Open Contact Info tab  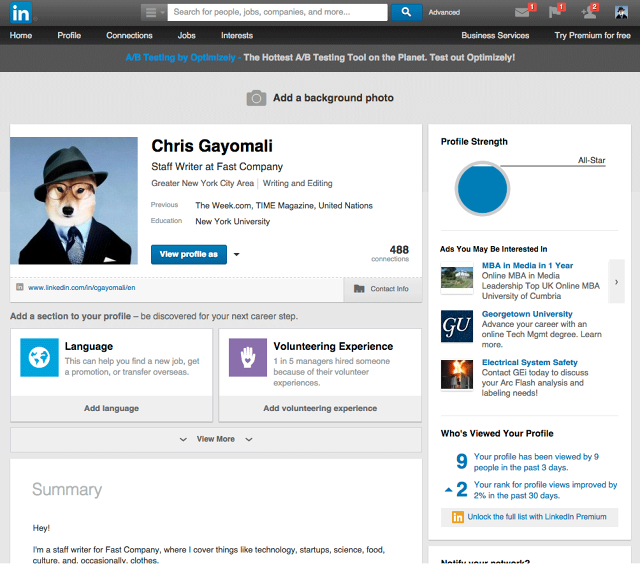[x=382, y=289]
